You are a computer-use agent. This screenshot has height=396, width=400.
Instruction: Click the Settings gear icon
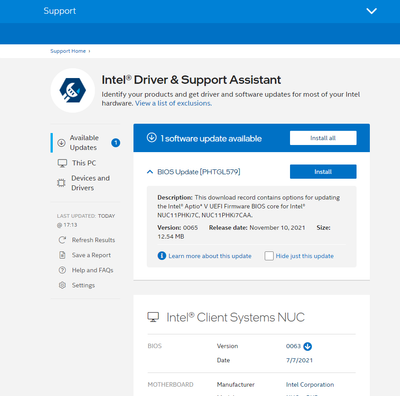pos(62,285)
